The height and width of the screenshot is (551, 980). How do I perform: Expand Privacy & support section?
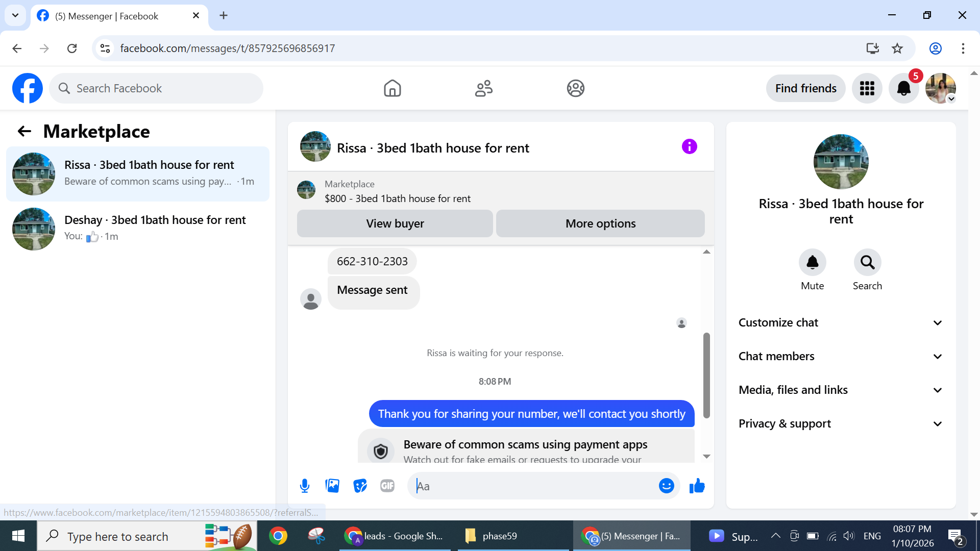(841, 423)
